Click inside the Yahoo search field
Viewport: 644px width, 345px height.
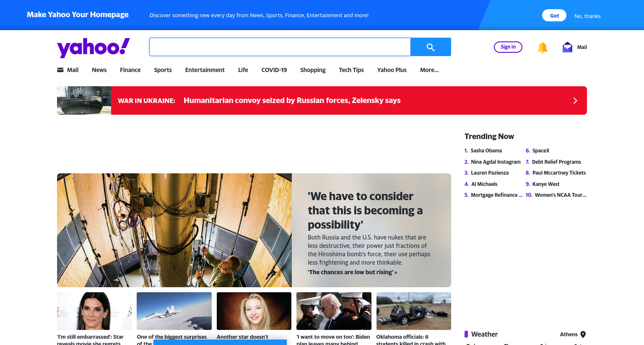click(280, 47)
